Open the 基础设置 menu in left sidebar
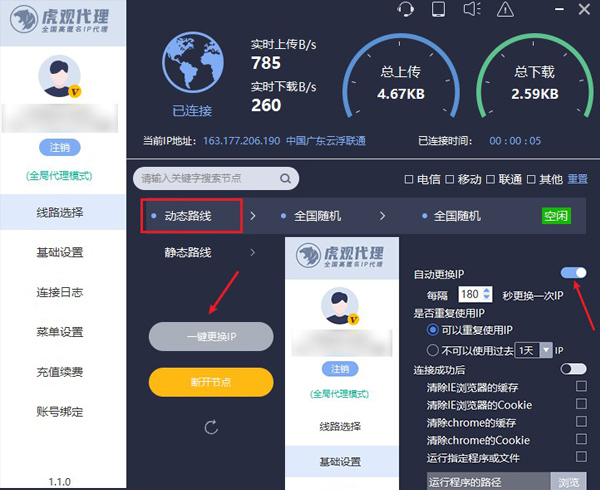 click(x=60, y=251)
